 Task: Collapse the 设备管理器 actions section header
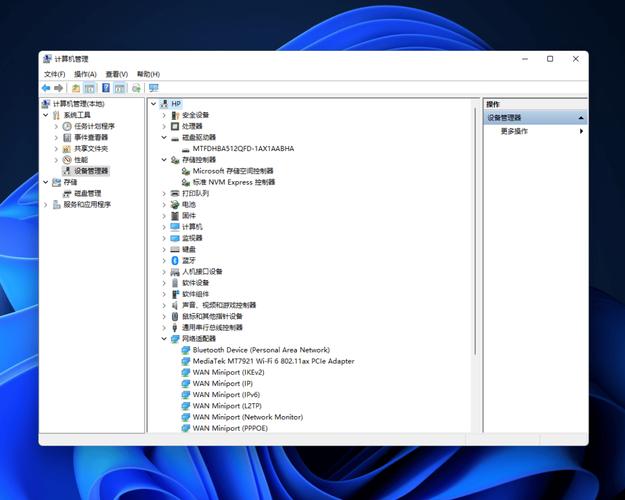click(x=581, y=118)
